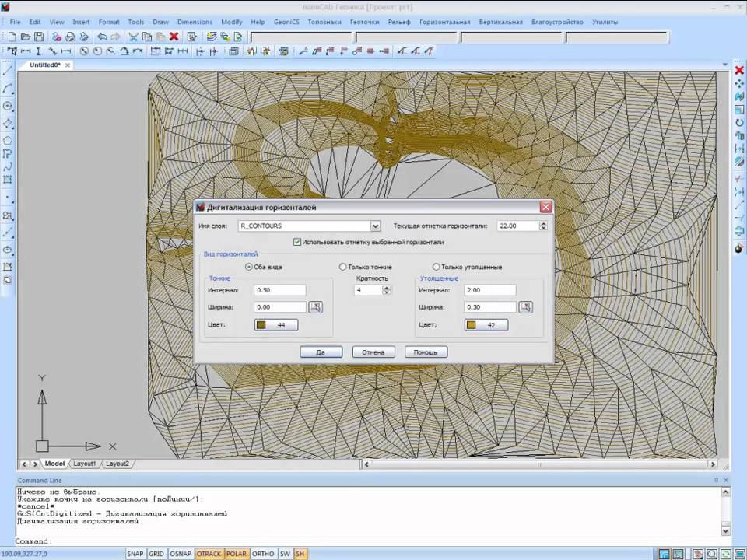Toggle the OTRACK status bar button

click(209, 554)
